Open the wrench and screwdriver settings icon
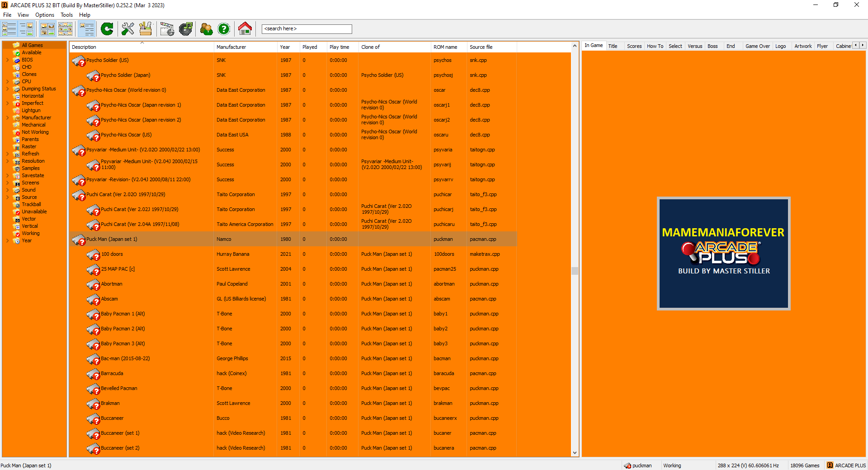This screenshot has height=470, width=868. point(128,29)
